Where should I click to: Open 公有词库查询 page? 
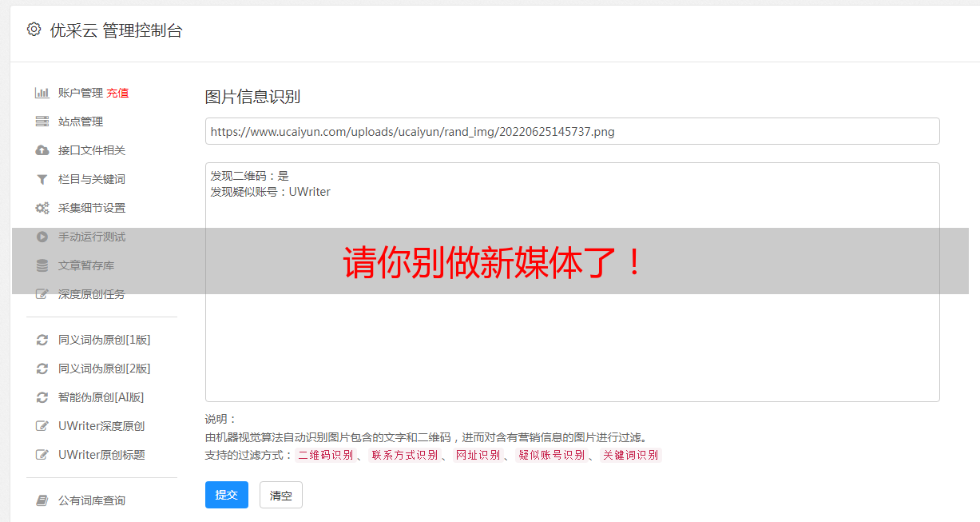tap(92, 500)
